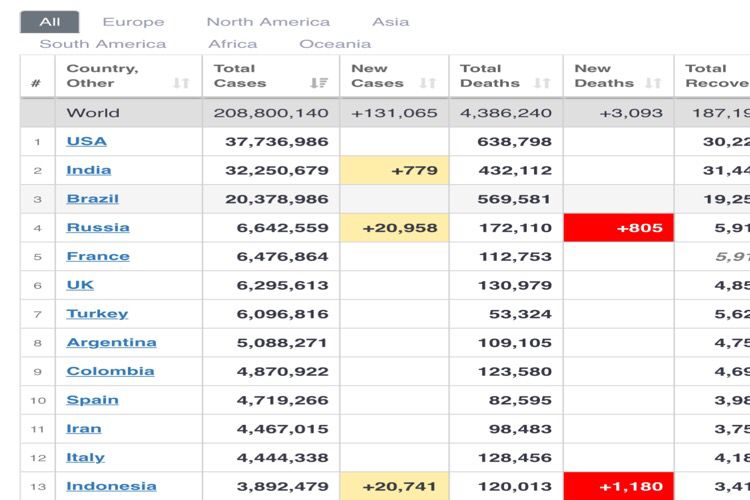Viewport: 750px width, 500px height.
Task: Click Argentina total deaths 109,105
Action: coord(515,343)
